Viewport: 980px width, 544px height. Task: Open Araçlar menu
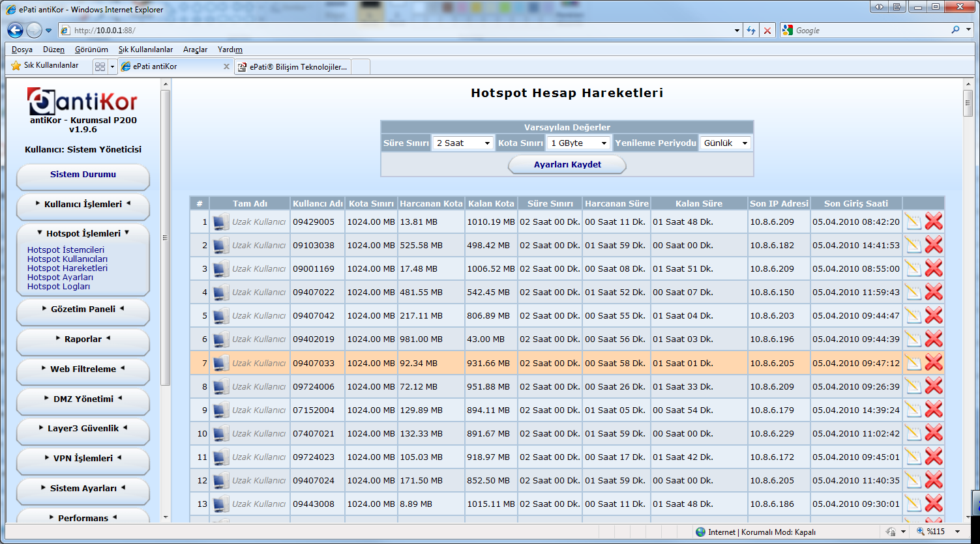pyautogui.click(x=195, y=50)
